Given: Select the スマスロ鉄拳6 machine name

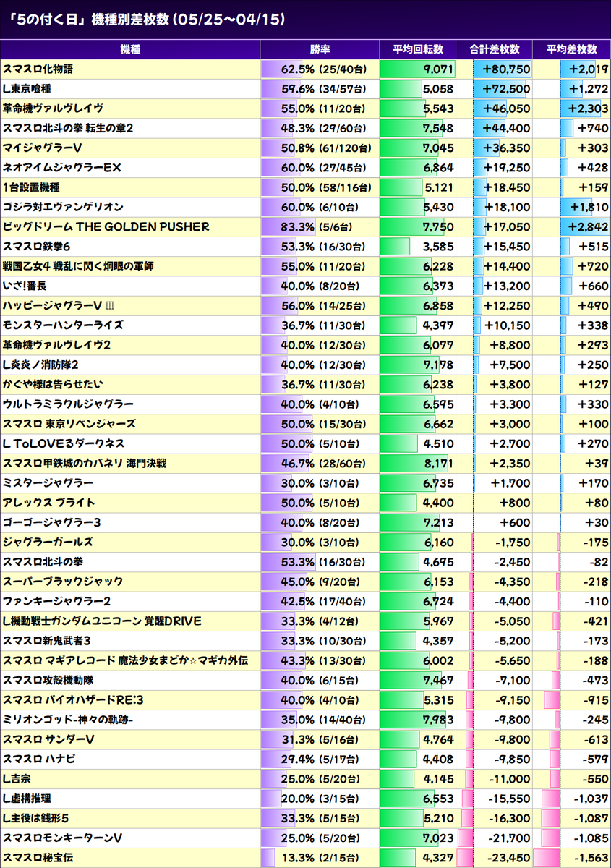Looking at the screenshot, I should click(x=36, y=247).
